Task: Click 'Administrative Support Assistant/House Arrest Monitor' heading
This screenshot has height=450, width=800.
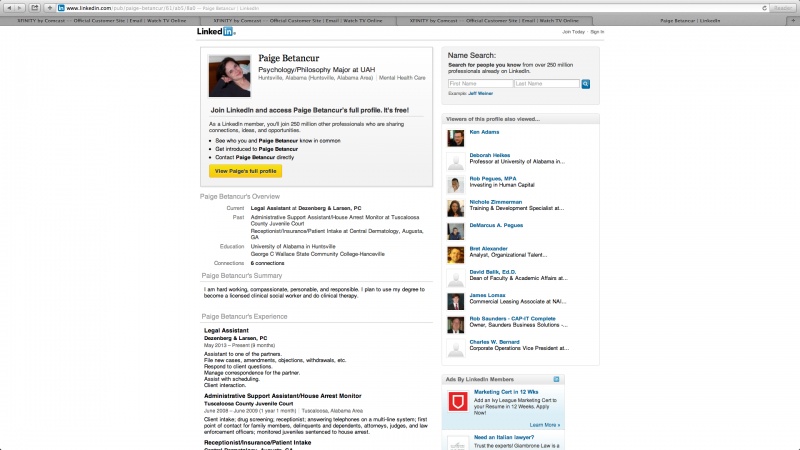Action: 283,396
